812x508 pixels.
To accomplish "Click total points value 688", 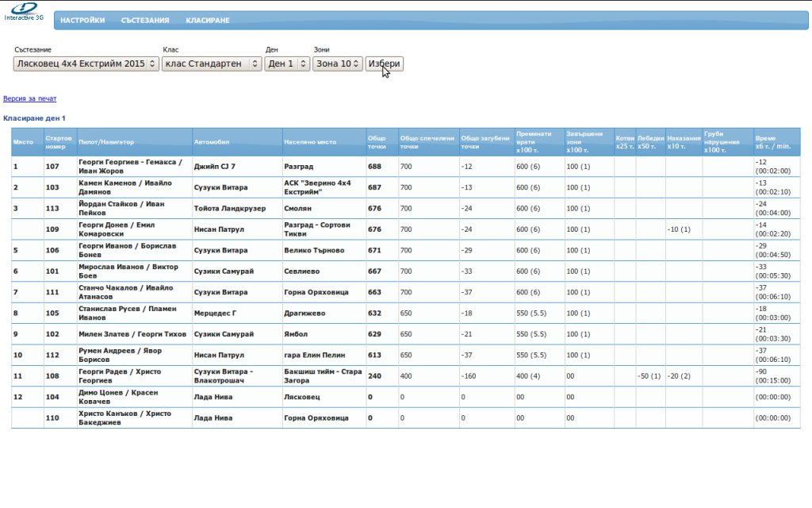I will [x=374, y=167].
